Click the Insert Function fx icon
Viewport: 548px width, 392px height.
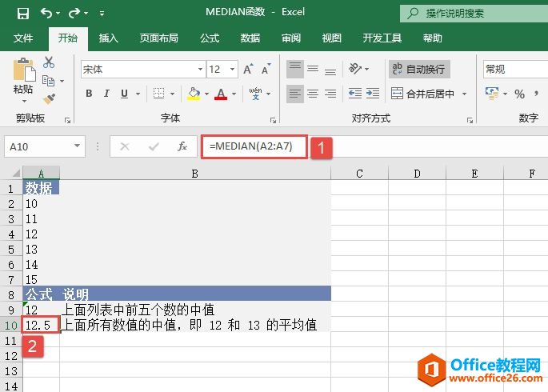click(x=182, y=146)
